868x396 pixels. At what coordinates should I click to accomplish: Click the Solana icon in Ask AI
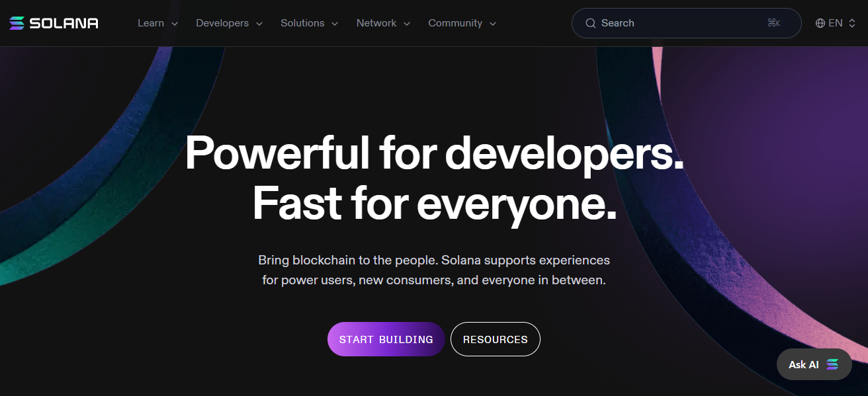832,364
